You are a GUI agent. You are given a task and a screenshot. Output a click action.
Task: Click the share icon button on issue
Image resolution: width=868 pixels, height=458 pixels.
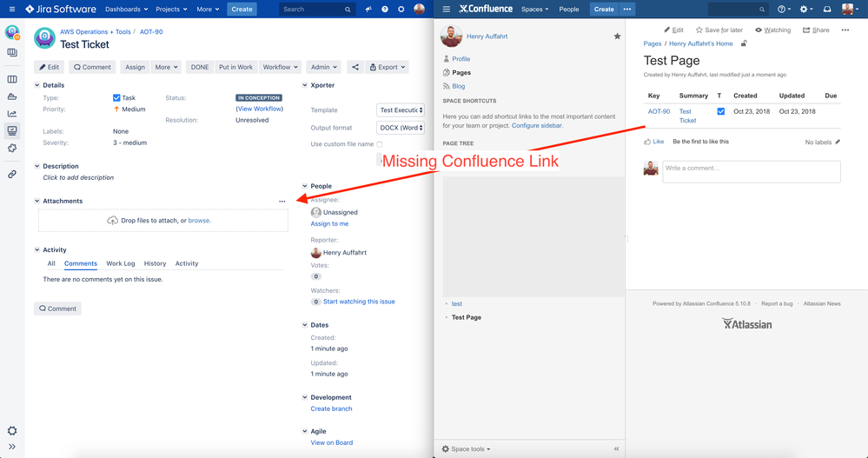tap(355, 67)
